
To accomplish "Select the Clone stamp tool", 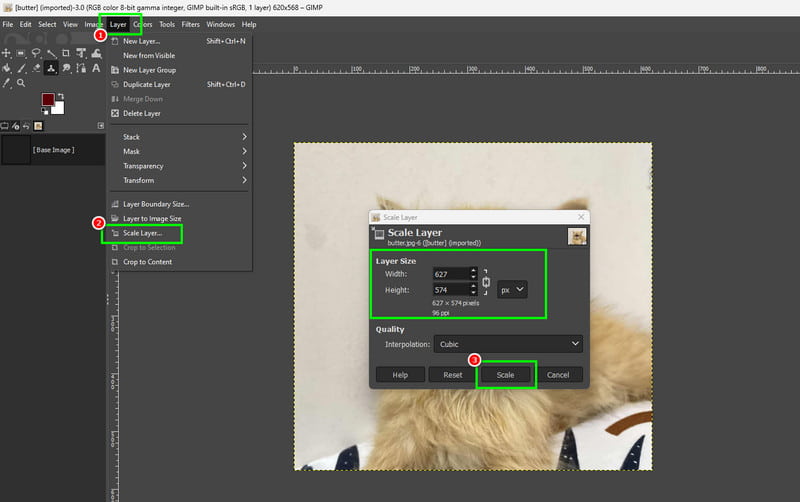I will (51, 68).
